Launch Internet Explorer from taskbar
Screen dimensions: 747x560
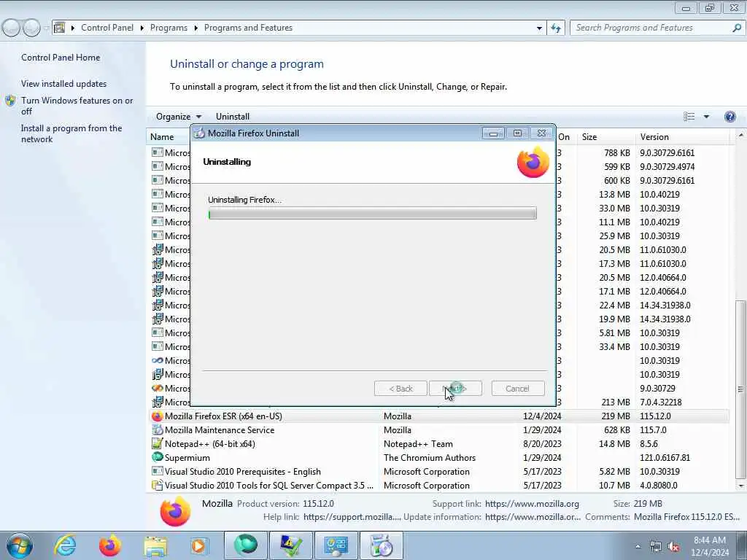pos(65,545)
